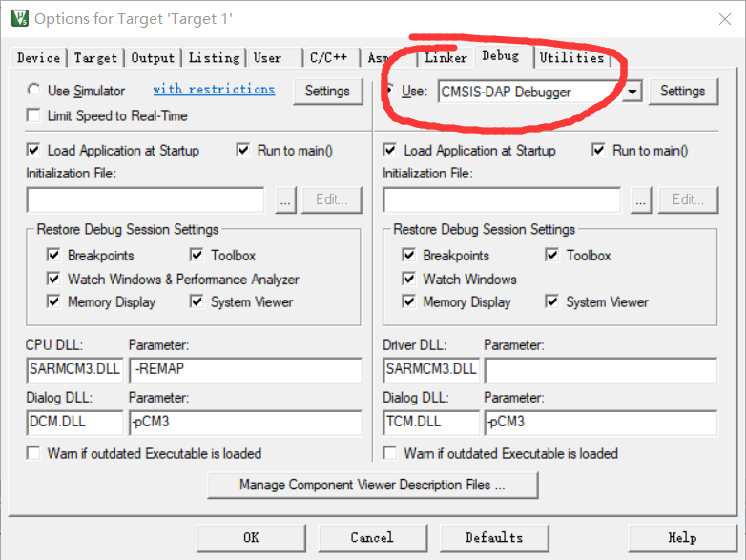The image size is (746, 560).
Task: Toggle debugger Toolbox checkbox
Action: [552, 255]
